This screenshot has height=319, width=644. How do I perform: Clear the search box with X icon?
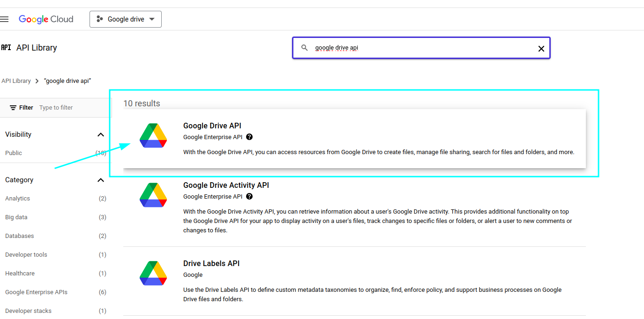(541, 49)
